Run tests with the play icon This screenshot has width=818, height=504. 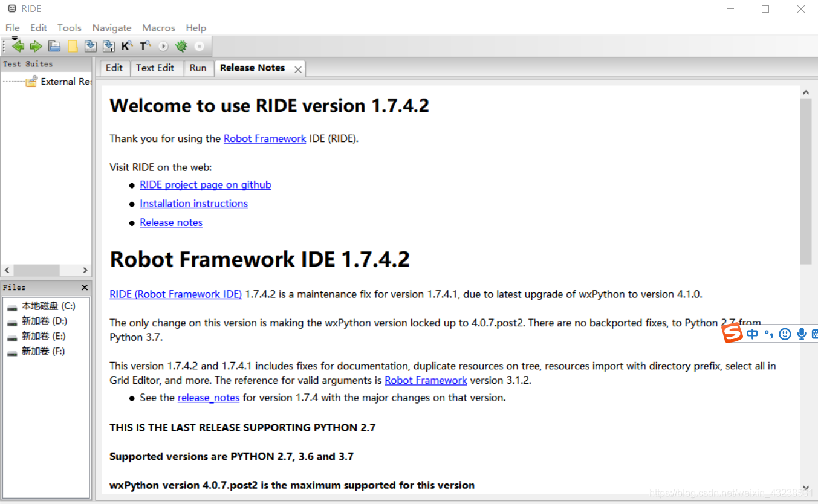pyautogui.click(x=164, y=46)
